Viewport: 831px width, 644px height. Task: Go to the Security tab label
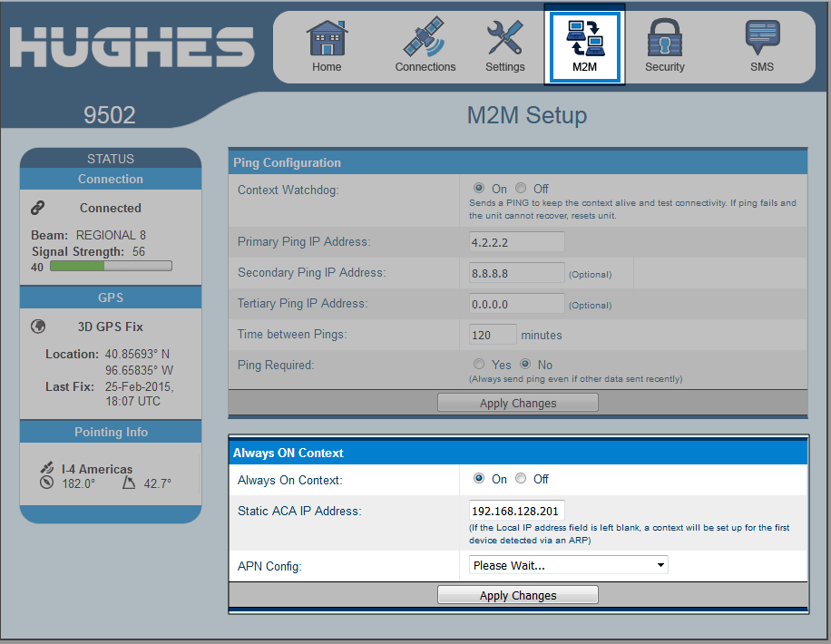click(x=665, y=67)
